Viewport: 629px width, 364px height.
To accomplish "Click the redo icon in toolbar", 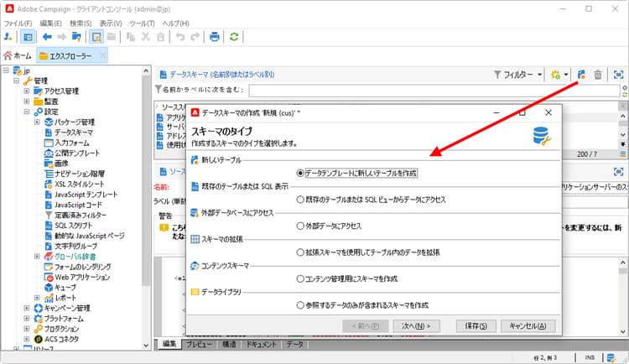I will (x=195, y=37).
